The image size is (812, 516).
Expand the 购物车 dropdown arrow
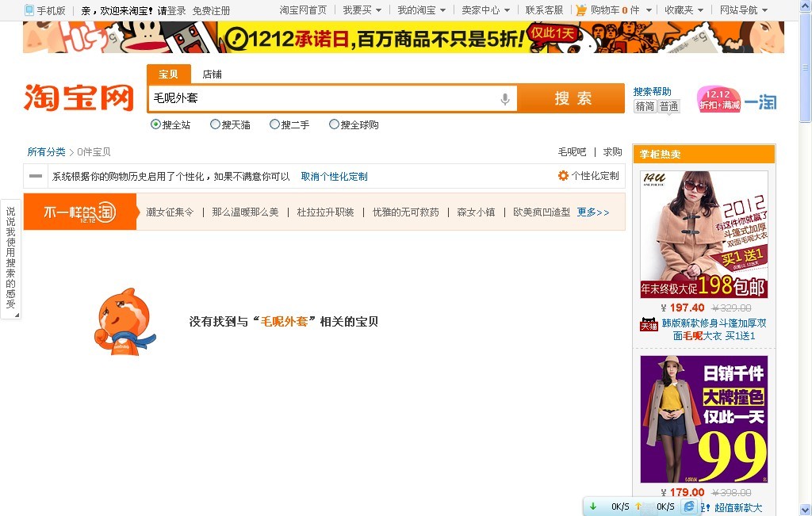pos(649,10)
